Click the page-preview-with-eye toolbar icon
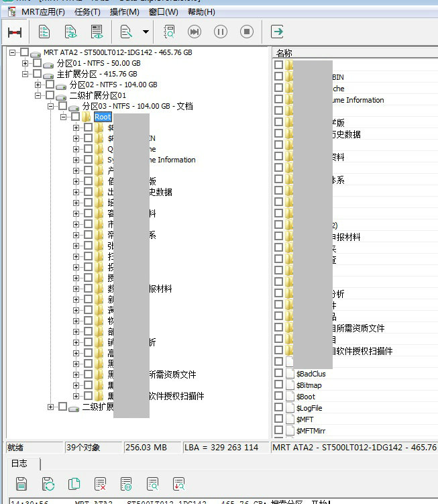The image size is (438, 504). coord(97,32)
